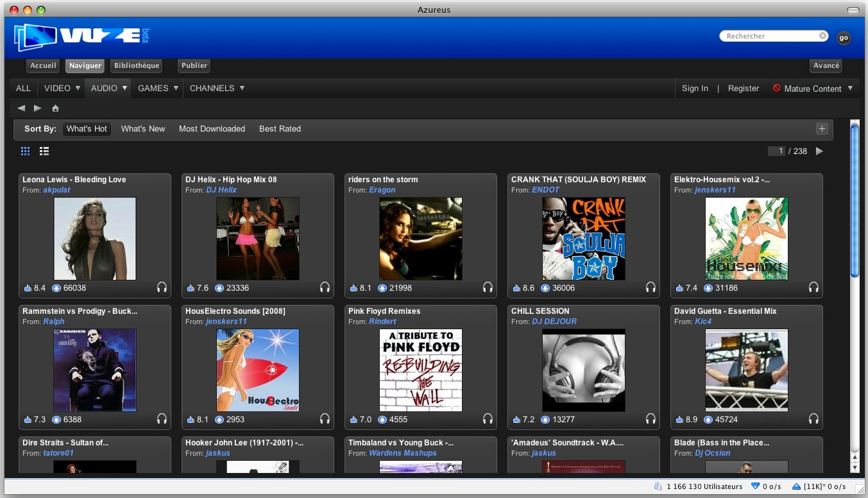Click the window toolbar toggle pill button
868x498 pixels.
click(x=853, y=10)
